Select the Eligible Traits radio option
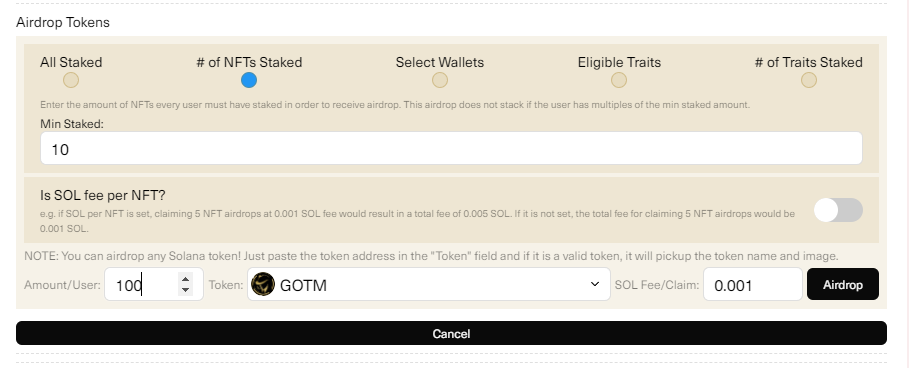This screenshot has width=909, height=368. 619,80
